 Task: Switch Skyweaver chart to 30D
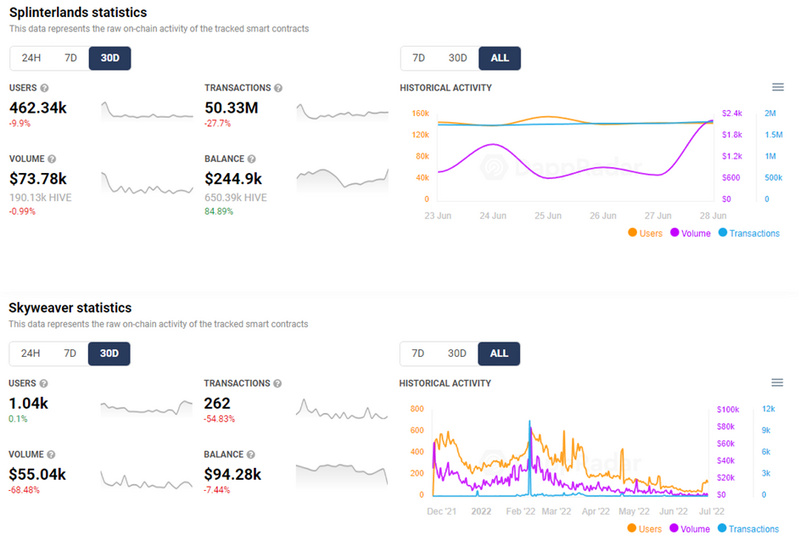point(457,353)
